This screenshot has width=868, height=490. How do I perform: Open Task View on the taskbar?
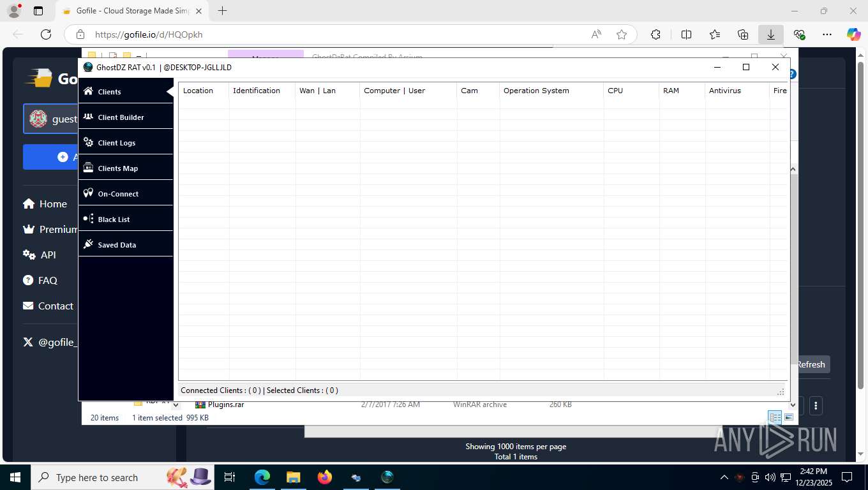(x=230, y=477)
